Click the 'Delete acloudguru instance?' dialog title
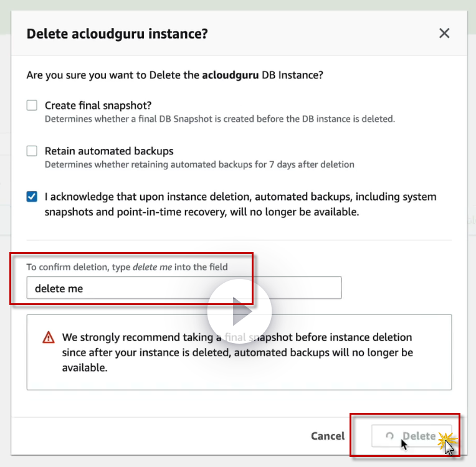This screenshot has width=476, height=467. pyautogui.click(x=117, y=34)
